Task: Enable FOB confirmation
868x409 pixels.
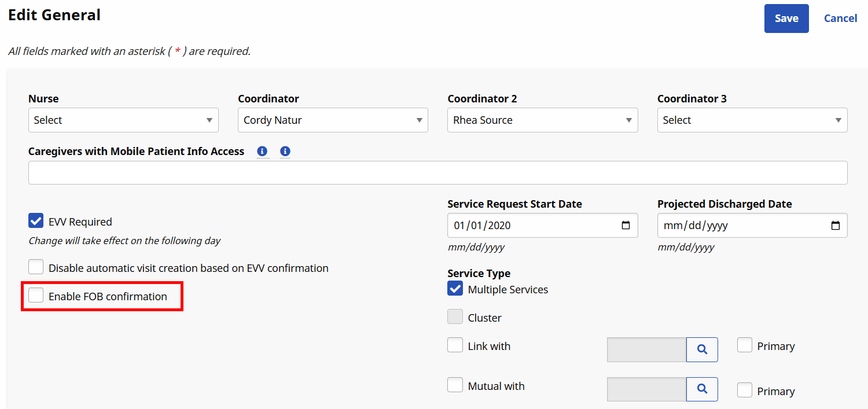Action: click(36, 295)
